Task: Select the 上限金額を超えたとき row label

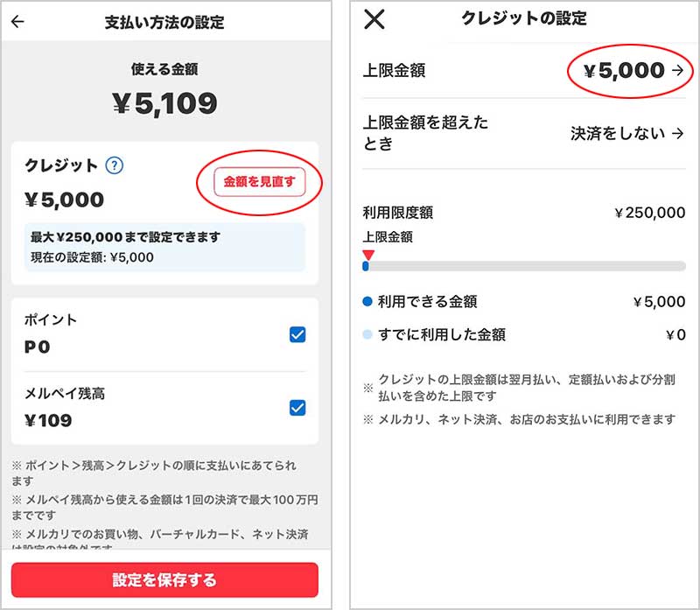Action: 425,133
